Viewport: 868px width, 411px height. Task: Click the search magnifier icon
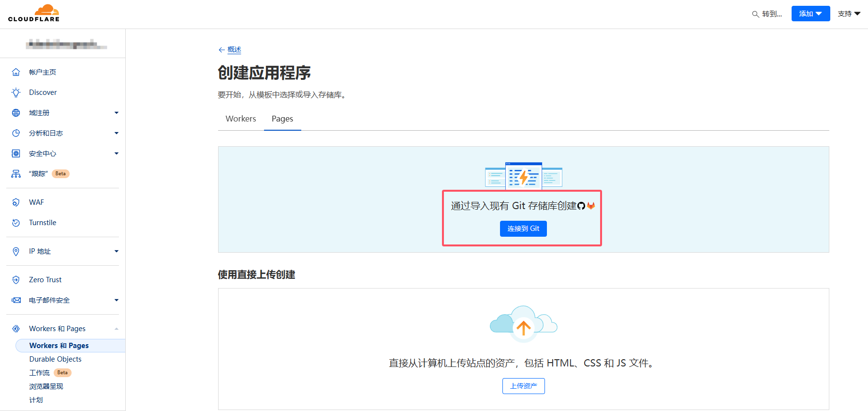point(755,14)
